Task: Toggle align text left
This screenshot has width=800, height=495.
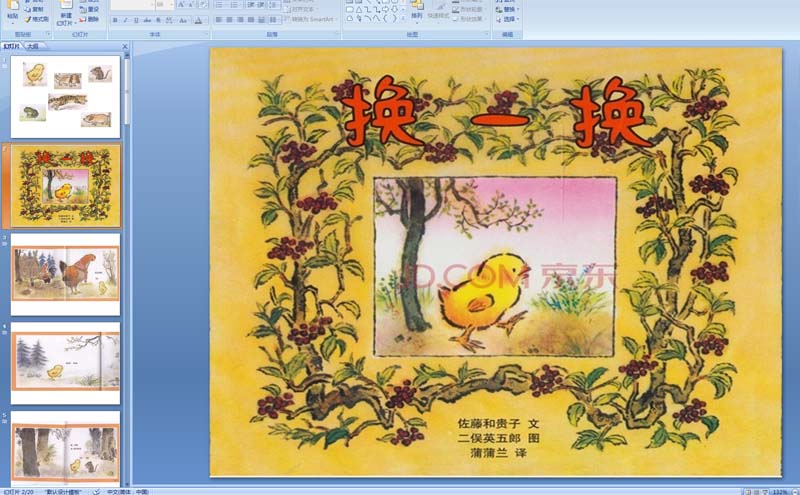Action: (x=218, y=20)
